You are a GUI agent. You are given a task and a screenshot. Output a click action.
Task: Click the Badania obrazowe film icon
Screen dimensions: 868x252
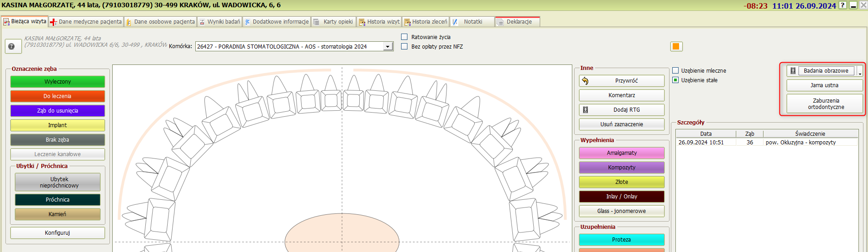click(793, 71)
